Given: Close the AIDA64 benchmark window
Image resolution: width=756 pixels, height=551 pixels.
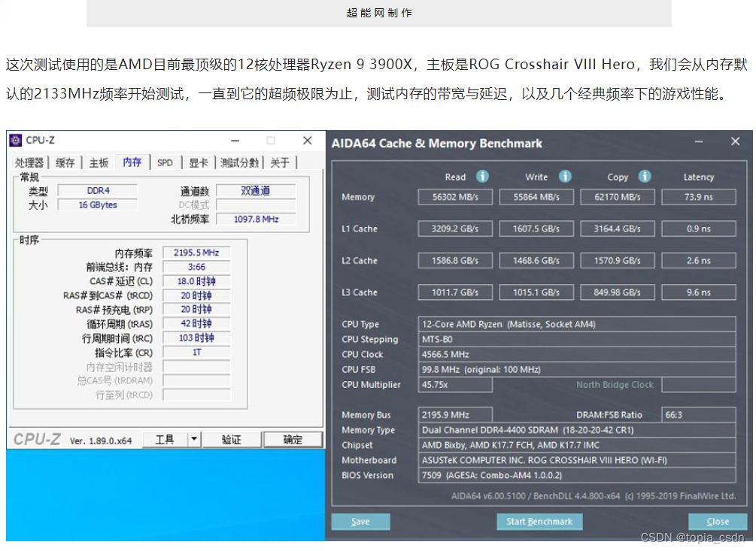Looking at the screenshot, I should [735, 141].
